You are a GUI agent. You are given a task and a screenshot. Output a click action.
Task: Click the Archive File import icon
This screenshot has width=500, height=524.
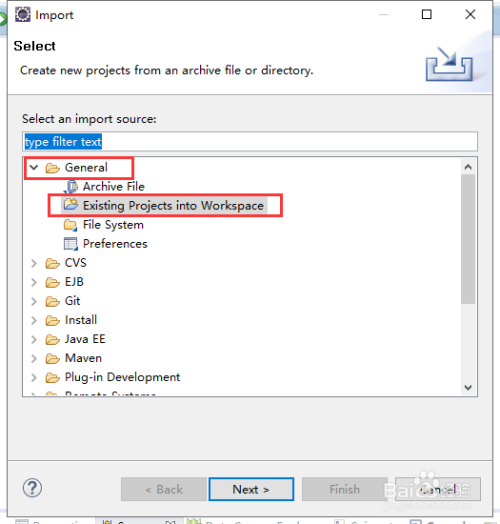click(x=71, y=186)
